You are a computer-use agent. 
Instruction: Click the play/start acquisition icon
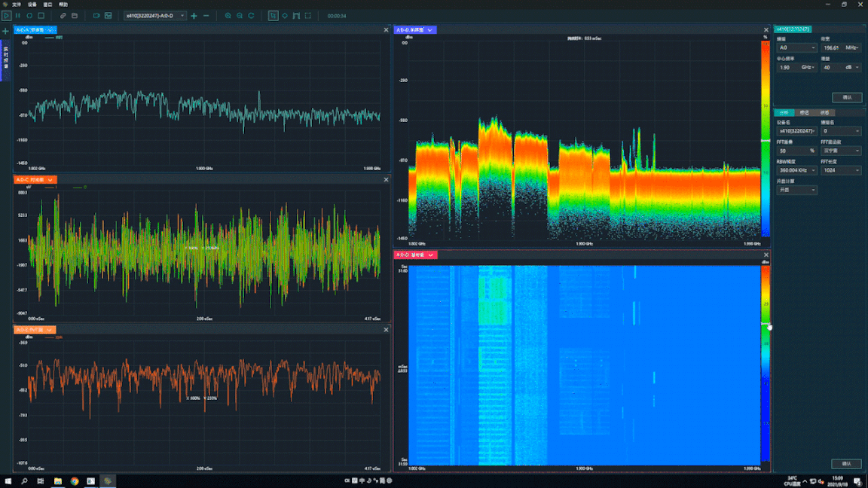coord(6,16)
